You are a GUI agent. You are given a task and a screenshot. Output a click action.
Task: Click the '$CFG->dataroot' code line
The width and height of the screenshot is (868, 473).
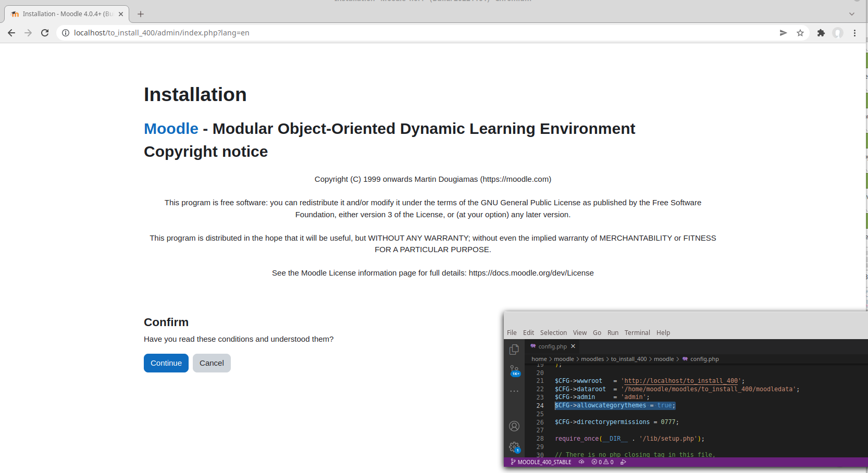[x=677, y=389]
